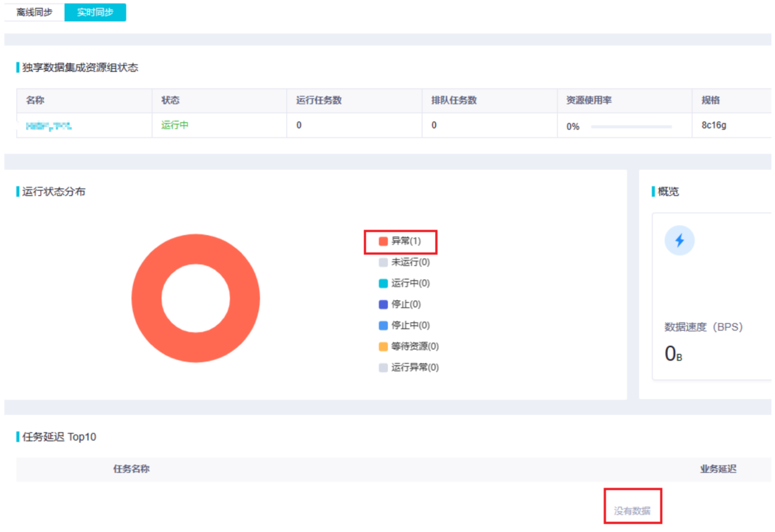Click the 运行中 status text
The height and width of the screenshot is (532, 775).
pos(175,125)
